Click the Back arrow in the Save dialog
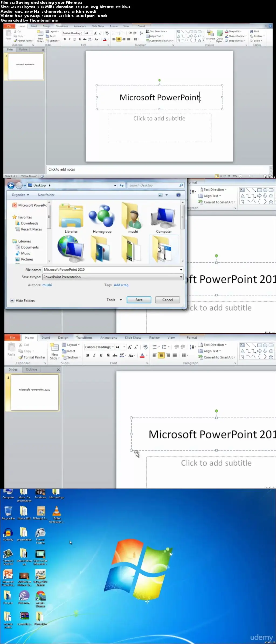This screenshot has height=644, width=276. (11, 185)
